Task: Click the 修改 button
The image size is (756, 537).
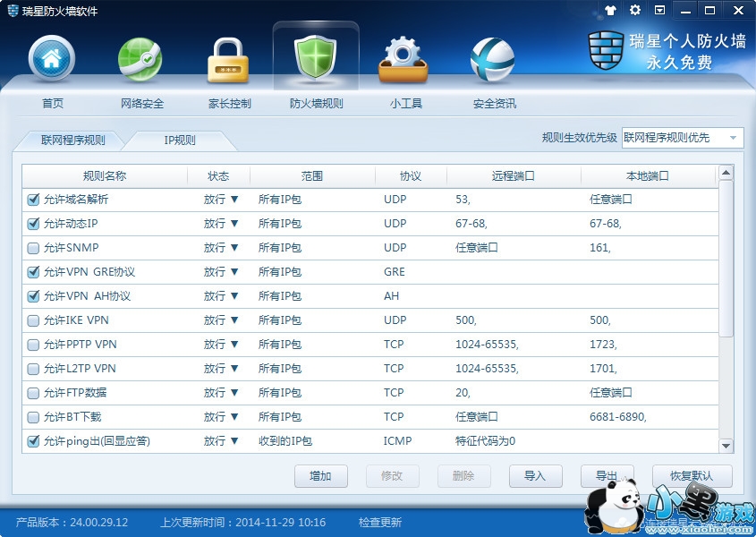Action: [392, 476]
